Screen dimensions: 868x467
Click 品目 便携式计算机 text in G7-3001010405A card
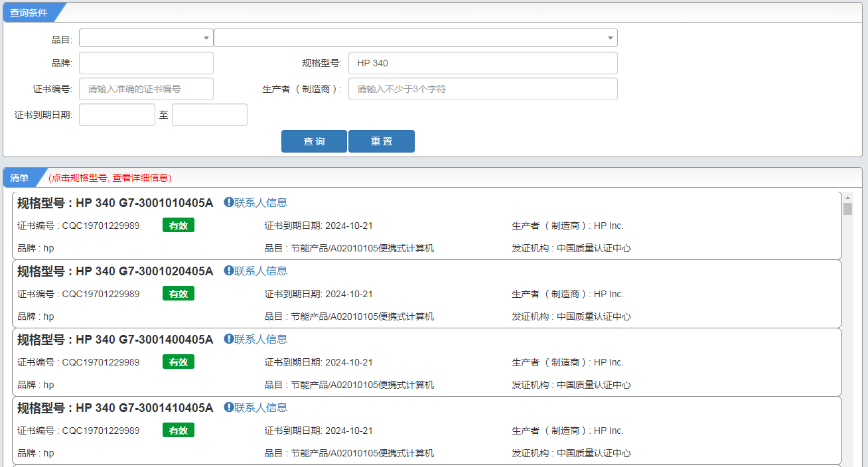pos(350,248)
